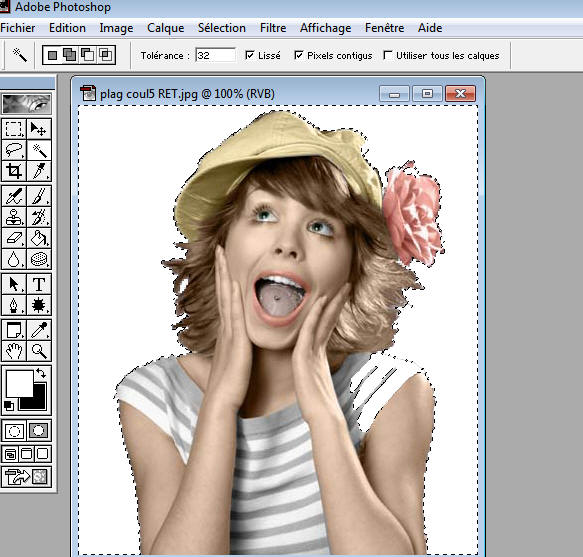Open the Sélection menu
Image resolution: width=583 pixels, height=557 pixels.
[x=222, y=28]
